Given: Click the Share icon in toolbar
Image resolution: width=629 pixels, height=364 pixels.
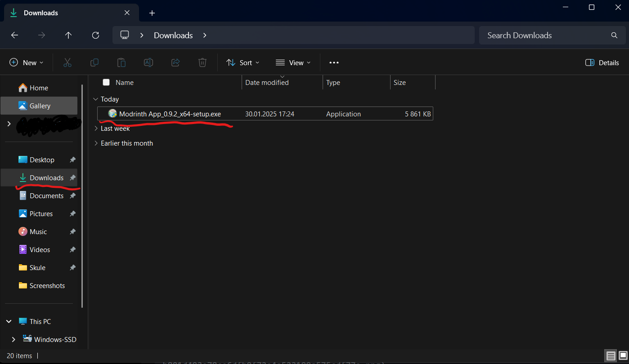Looking at the screenshot, I should (175, 62).
